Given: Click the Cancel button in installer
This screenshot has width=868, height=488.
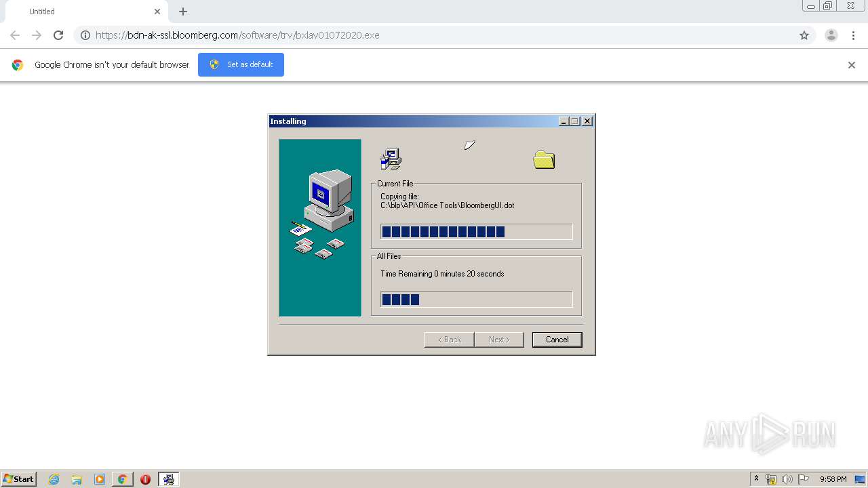Looking at the screenshot, I should click(557, 340).
